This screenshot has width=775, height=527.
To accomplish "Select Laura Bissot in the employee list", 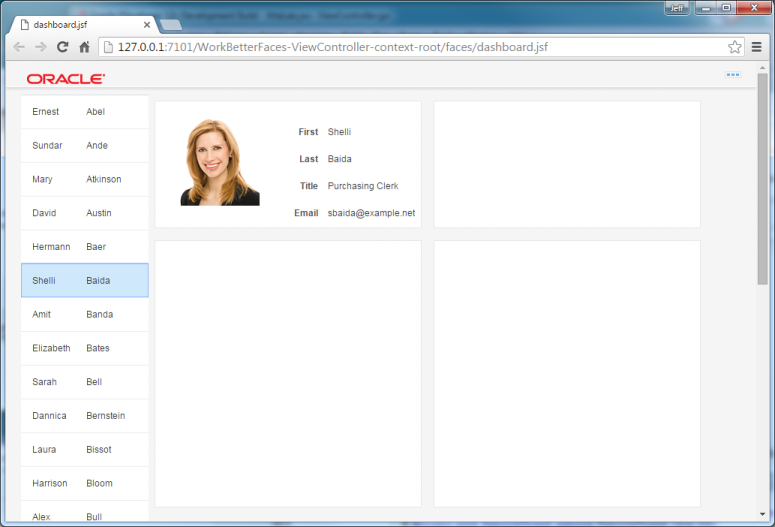I will [x=85, y=449].
